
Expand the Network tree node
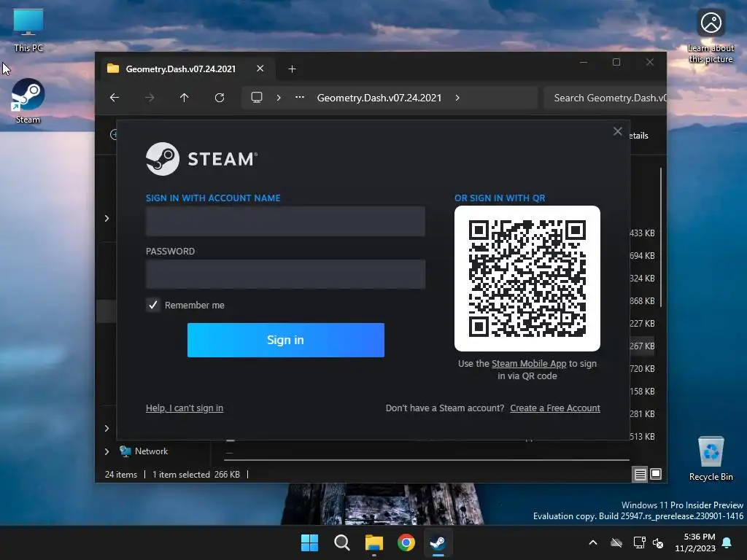click(x=107, y=451)
